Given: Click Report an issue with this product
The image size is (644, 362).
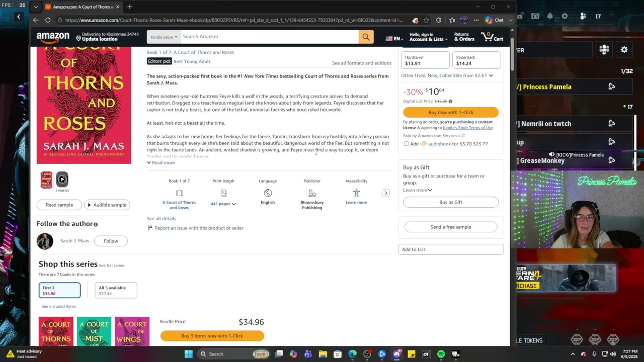Looking at the screenshot, I should 196,228.
